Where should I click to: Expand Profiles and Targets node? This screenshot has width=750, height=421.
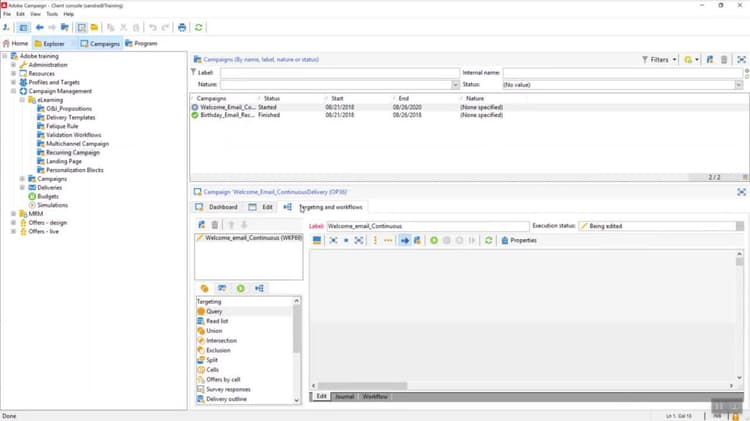click(x=13, y=82)
